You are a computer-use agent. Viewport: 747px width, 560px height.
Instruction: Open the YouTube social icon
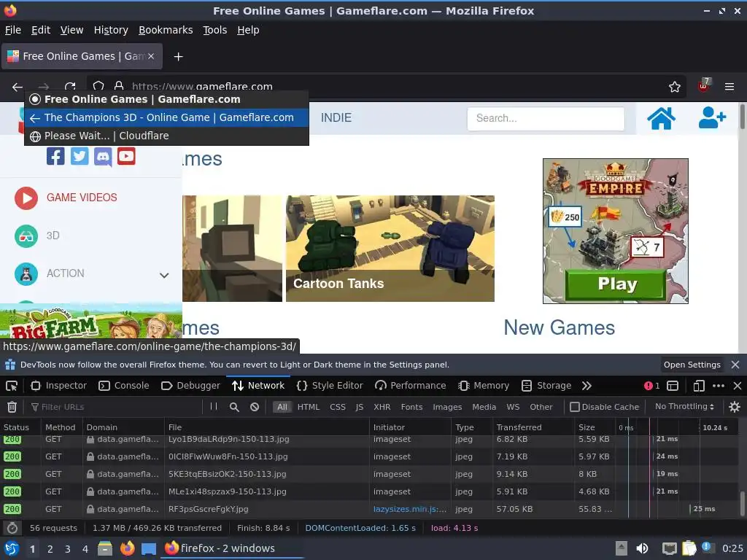[126, 156]
